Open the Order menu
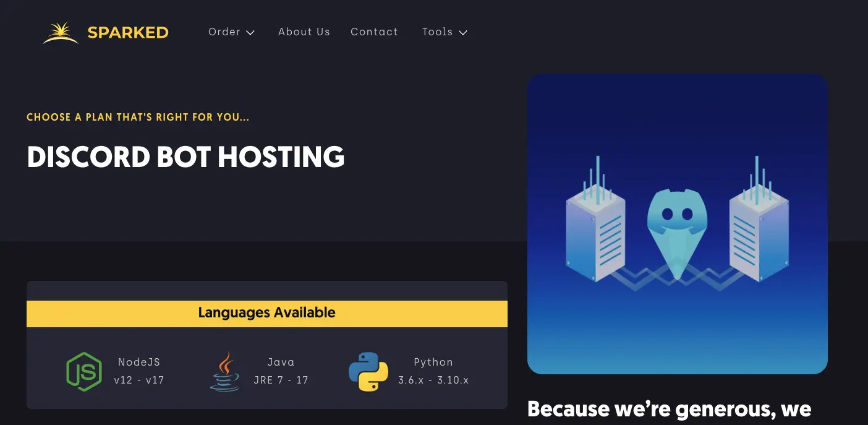 231,32
